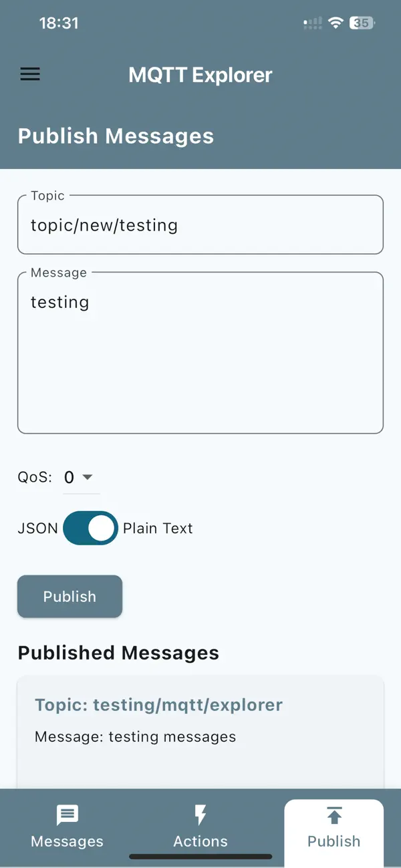The height and width of the screenshot is (868, 401).
Task: Click inside the Topic input field
Action: [x=200, y=225]
